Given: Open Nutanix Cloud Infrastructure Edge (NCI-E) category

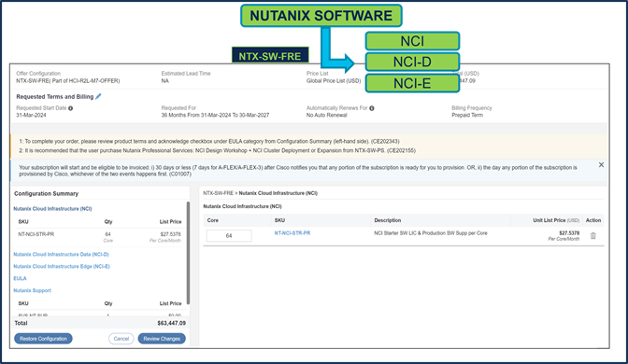Looking at the screenshot, I should pos(62,266).
